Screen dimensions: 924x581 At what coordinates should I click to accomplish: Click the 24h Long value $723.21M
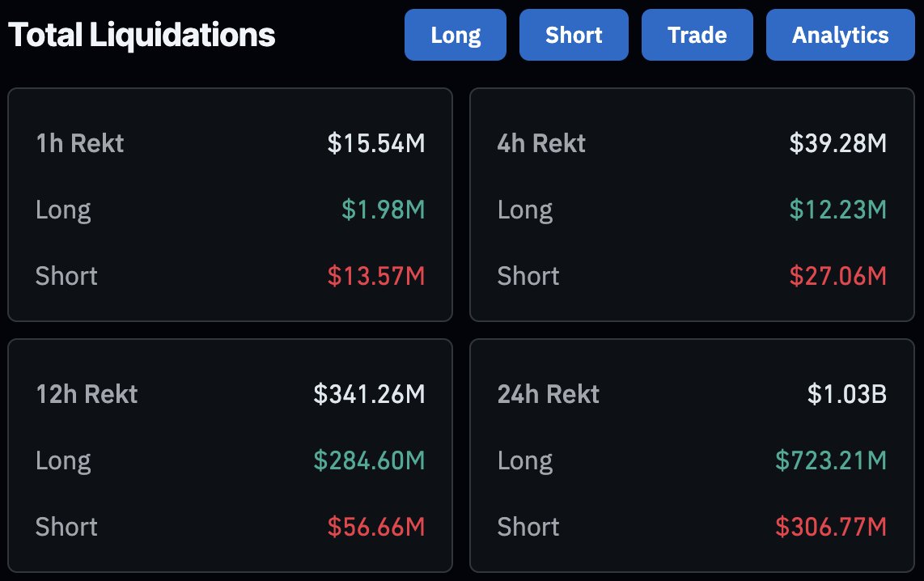831,460
